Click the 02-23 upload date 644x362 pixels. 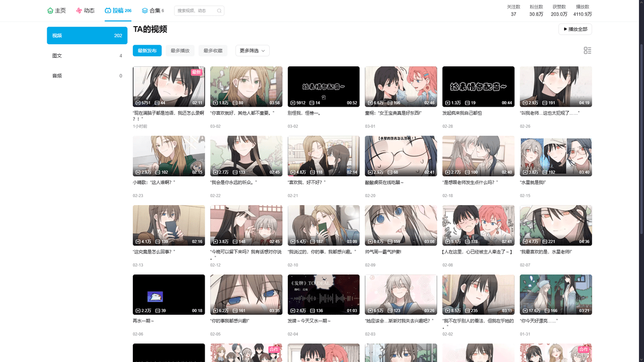(138, 196)
